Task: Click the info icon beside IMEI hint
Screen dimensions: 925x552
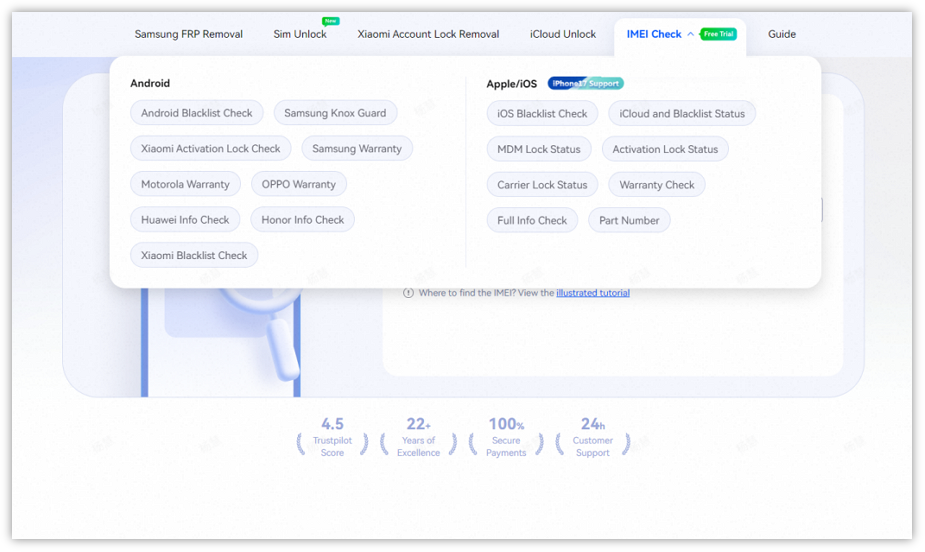Action: [x=408, y=293]
